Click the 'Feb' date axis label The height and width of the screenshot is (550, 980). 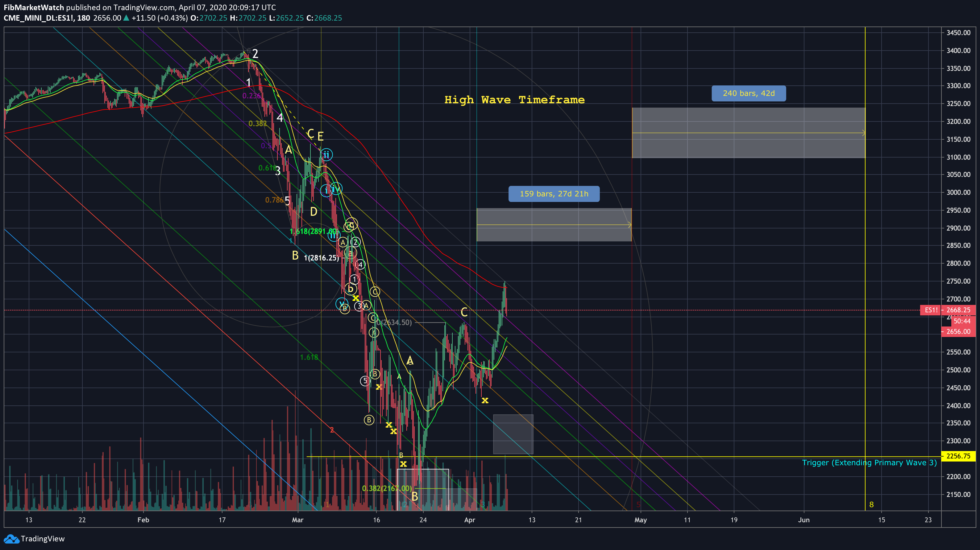click(143, 520)
